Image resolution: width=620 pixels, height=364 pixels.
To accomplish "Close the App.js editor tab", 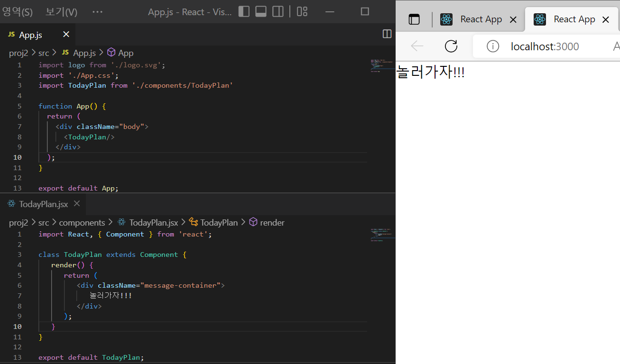I will click(66, 34).
